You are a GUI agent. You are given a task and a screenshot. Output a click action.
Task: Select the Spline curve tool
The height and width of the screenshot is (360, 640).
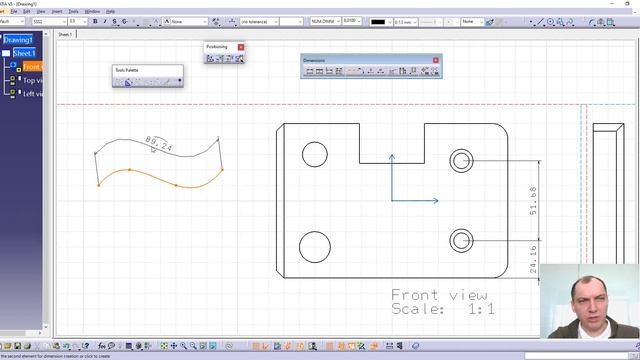(570, 22)
